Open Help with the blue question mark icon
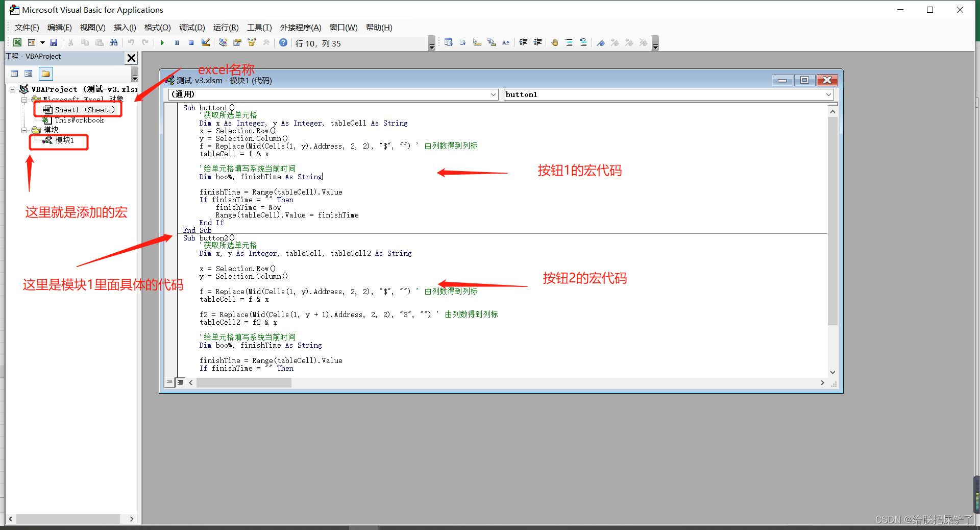The height and width of the screenshot is (530, 980). 283,43
